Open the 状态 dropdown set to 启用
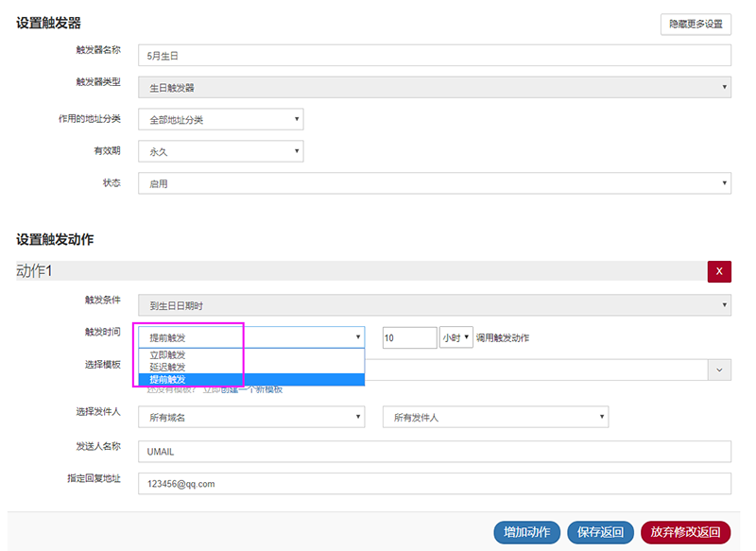This screenshot has height=551, width=756. tap(435, 184)
